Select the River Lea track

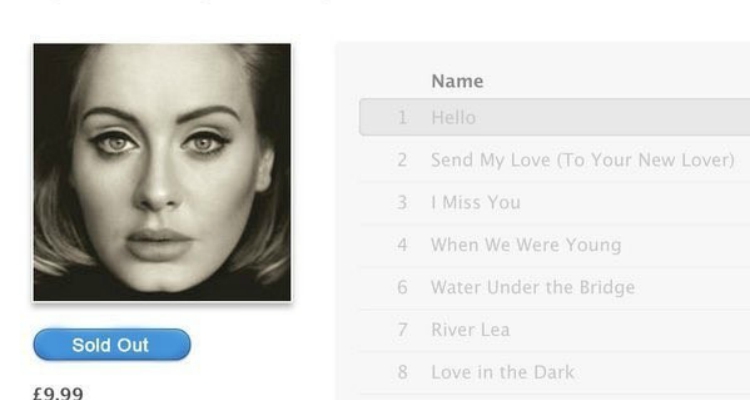(470, 330)
